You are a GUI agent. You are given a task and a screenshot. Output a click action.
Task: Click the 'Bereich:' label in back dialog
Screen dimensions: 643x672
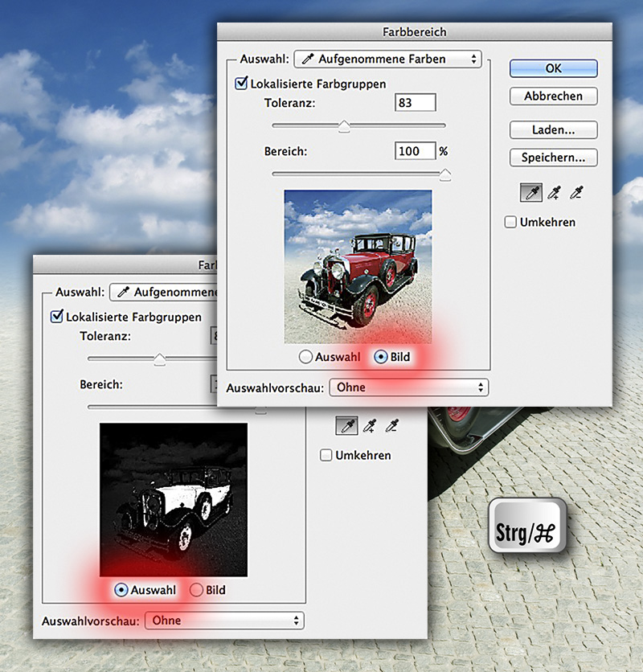[101, 384]
